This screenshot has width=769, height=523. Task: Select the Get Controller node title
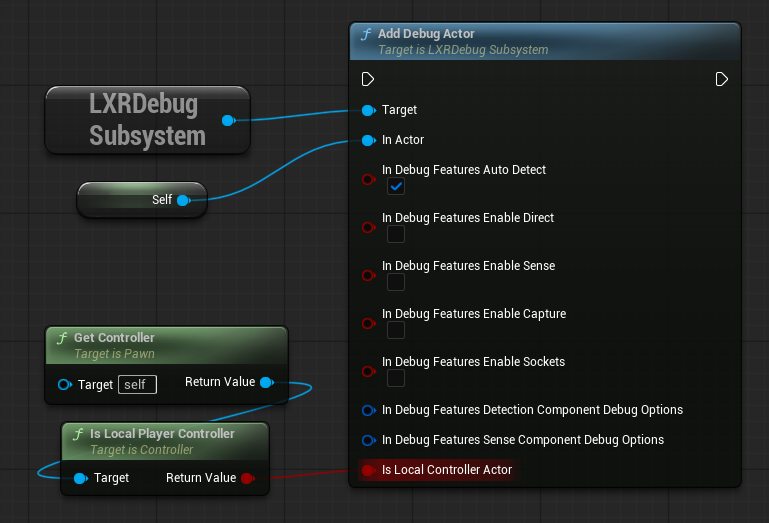pos(114,338)
